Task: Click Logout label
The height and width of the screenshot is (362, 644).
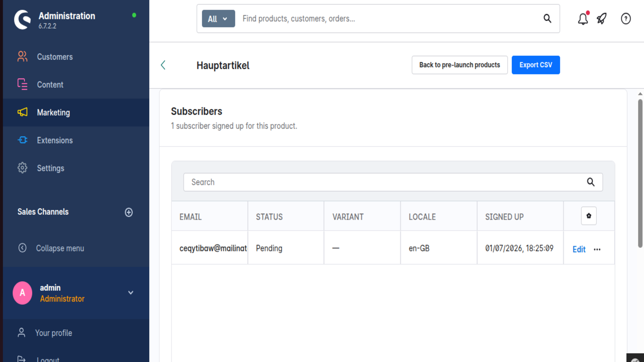Action: tap(48, 359)
